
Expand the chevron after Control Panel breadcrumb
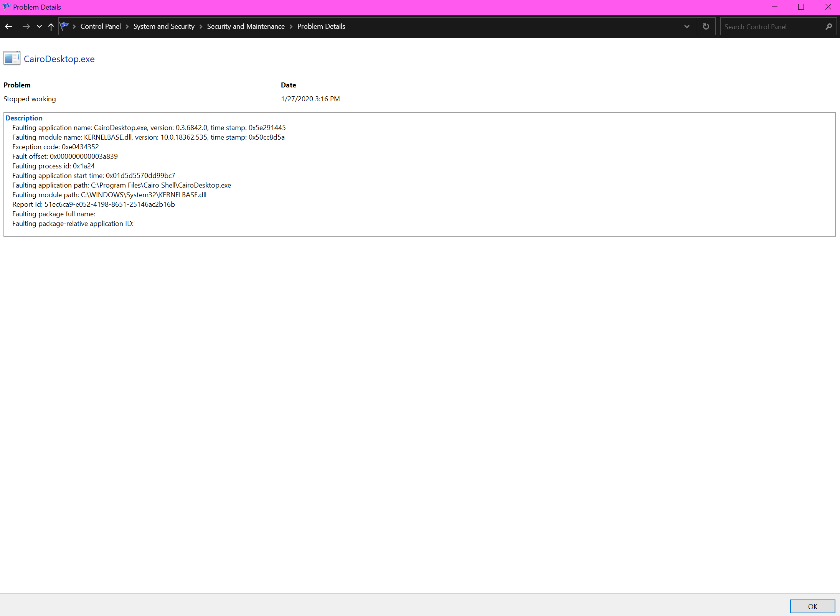click(127, 26)
